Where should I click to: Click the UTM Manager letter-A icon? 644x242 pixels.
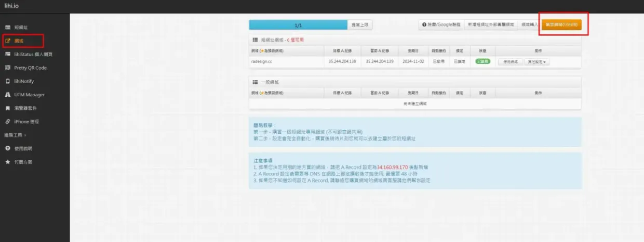[x=7, y=95]
